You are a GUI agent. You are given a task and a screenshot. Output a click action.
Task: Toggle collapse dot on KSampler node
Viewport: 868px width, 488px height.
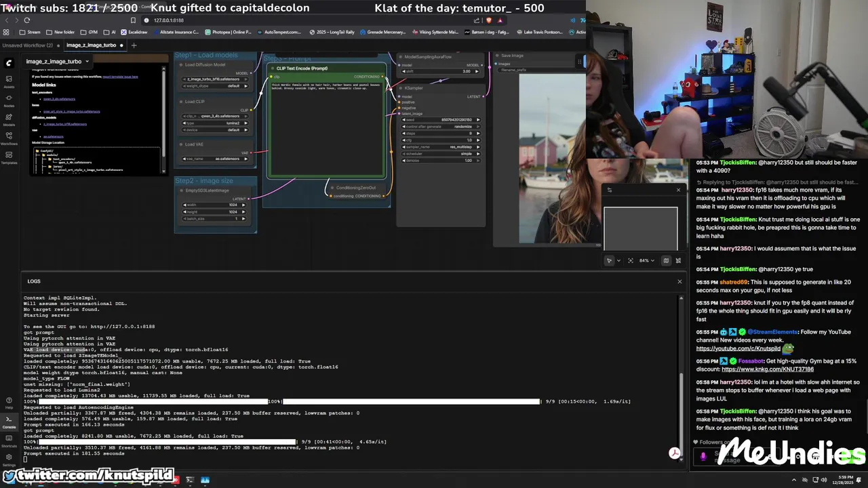point(402,88)
